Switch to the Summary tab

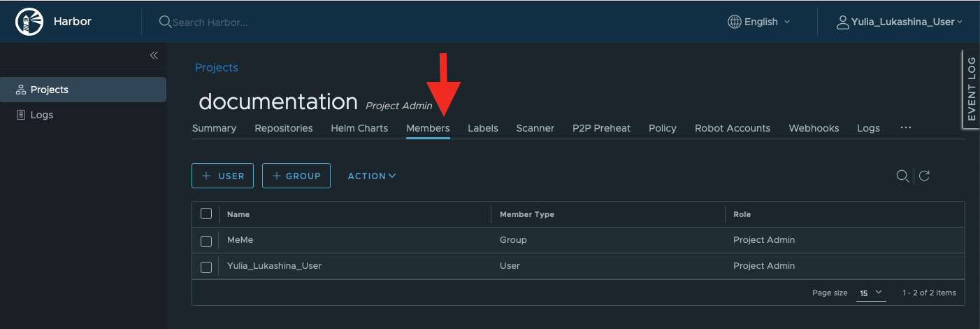coord(214,128)
